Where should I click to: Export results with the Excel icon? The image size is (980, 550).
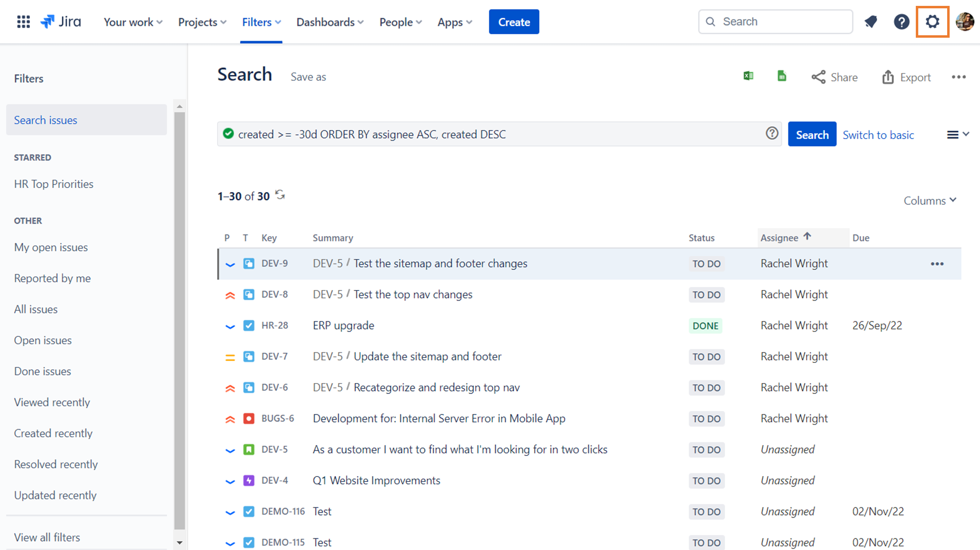pos(748,76)
